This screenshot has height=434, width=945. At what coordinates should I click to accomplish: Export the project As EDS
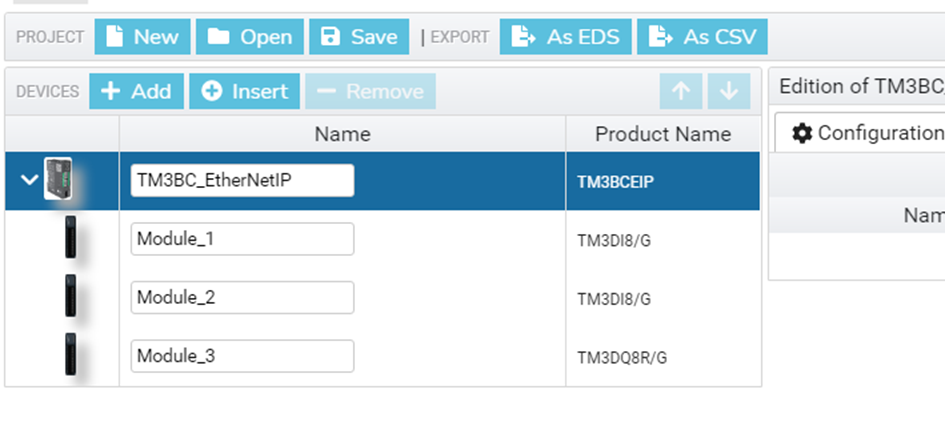565,37
